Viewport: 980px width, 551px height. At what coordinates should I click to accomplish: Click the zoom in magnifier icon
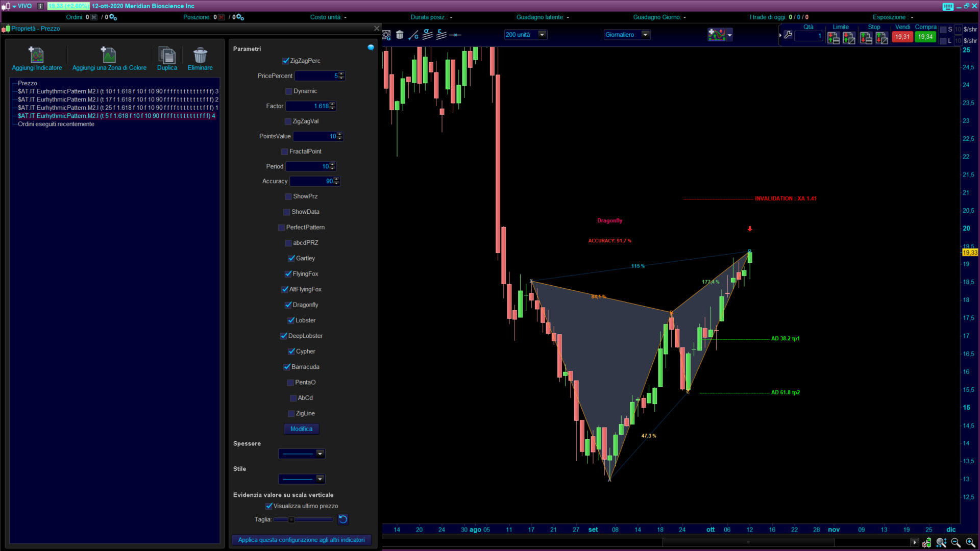click(x=970, y=543)
